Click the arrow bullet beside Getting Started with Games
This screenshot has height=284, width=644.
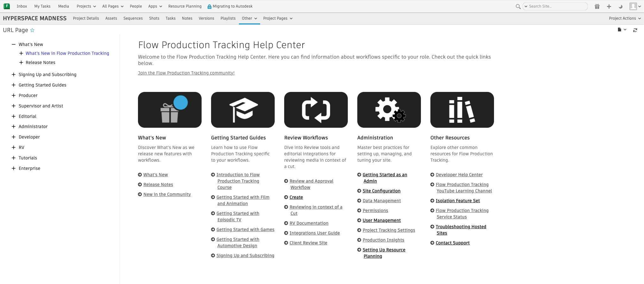tap(213, 229)
